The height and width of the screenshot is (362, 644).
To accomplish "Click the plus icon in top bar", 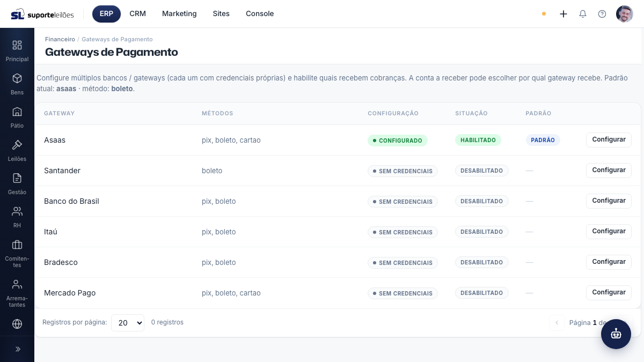I will [x=563, y=14].
